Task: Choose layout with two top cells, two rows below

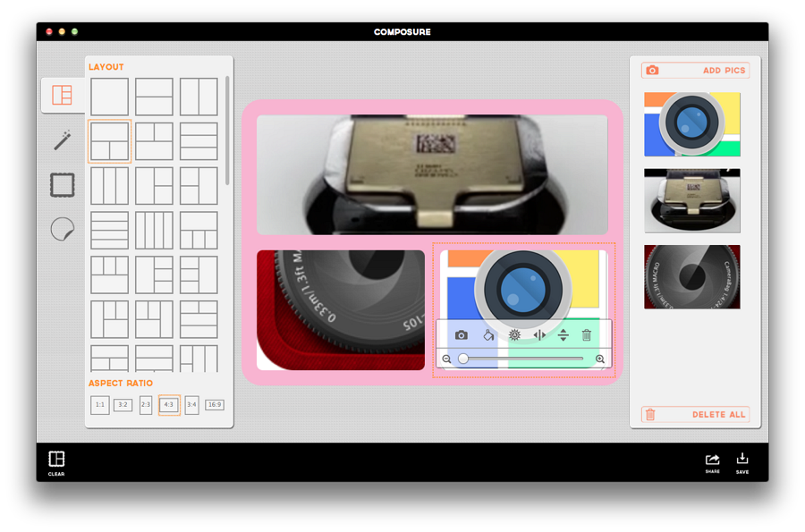Action: click(199, 319)
